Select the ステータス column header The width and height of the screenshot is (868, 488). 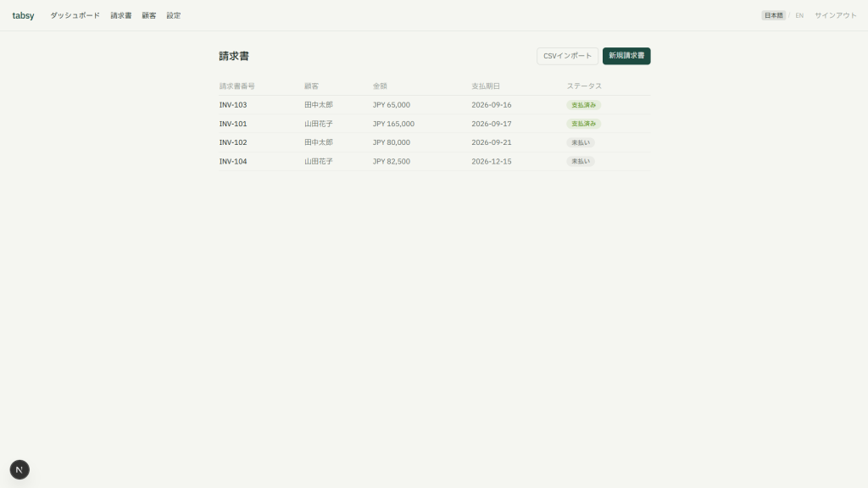click(584, 86)
